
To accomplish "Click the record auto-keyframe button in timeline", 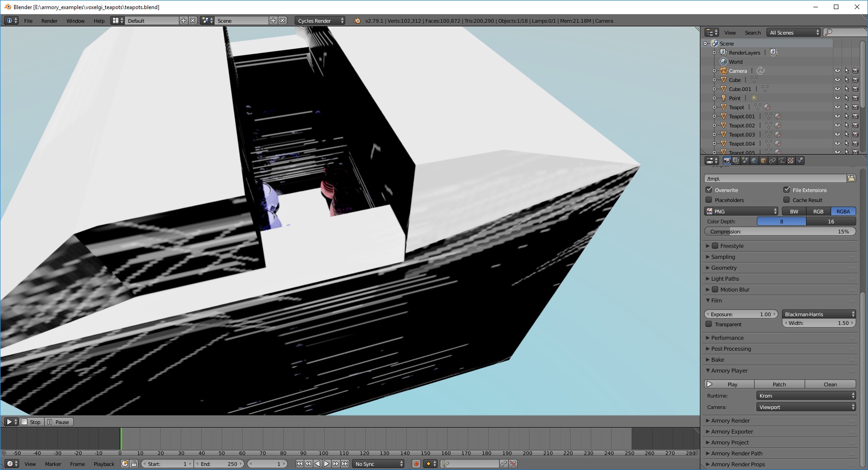I will pos(416,464).
